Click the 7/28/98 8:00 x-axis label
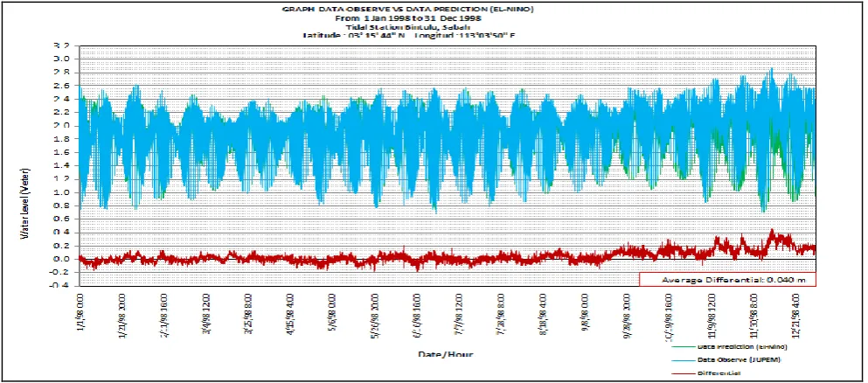The height and width of the screenshot is (383, 868). coord(502,313)
